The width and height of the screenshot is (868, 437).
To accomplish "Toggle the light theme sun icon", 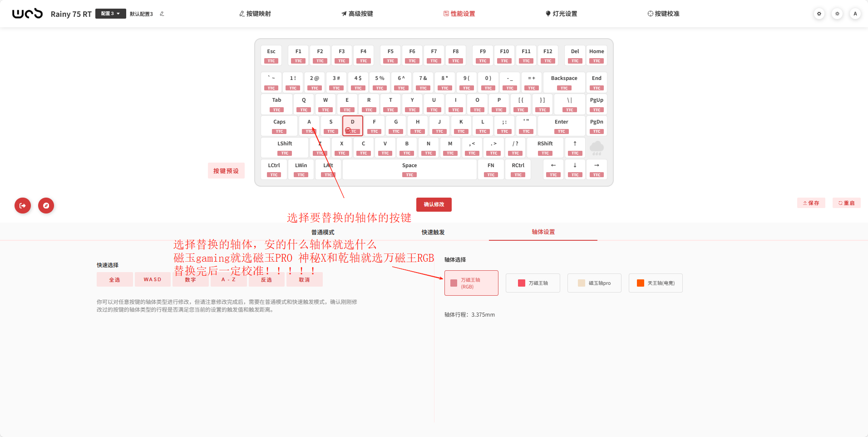I will [837, 14].
